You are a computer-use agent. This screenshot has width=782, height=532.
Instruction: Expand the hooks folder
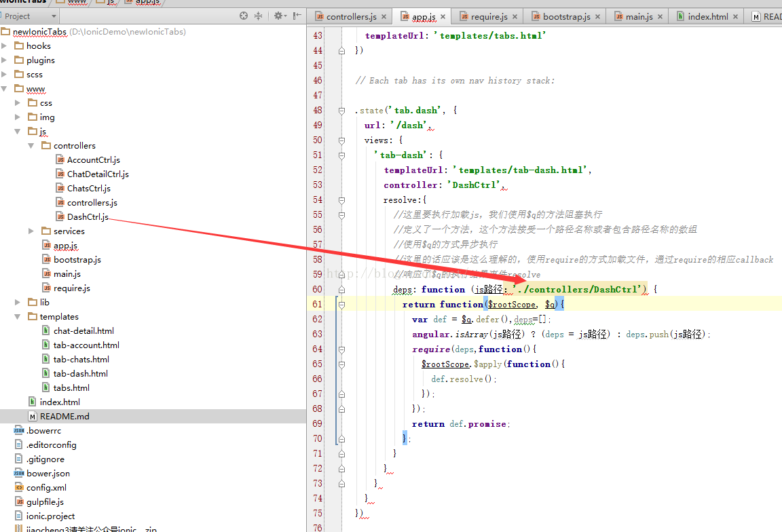point(5,46)
